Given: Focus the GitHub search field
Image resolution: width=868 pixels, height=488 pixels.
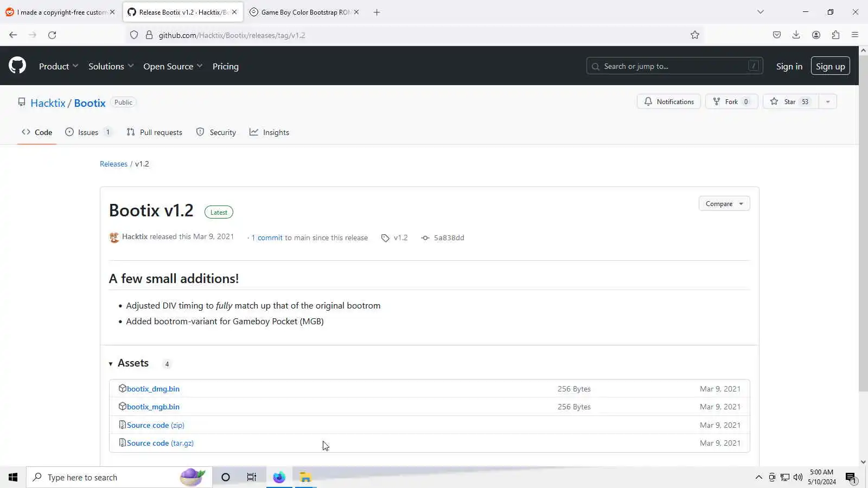Looking at the screenshot, I should (x=675, y=66).
